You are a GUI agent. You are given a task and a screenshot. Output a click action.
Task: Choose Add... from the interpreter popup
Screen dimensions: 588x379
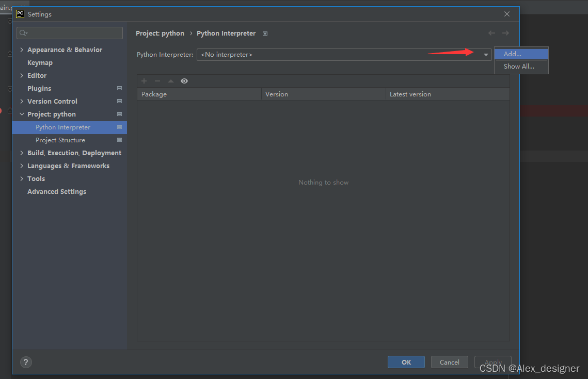[x=521, y=54]
